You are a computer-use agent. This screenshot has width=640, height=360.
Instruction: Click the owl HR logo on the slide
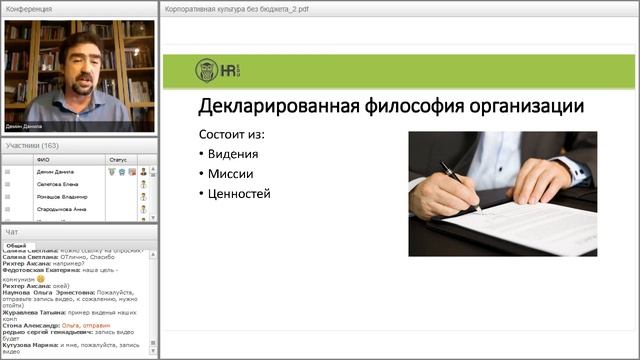click(x=218, y=71)
